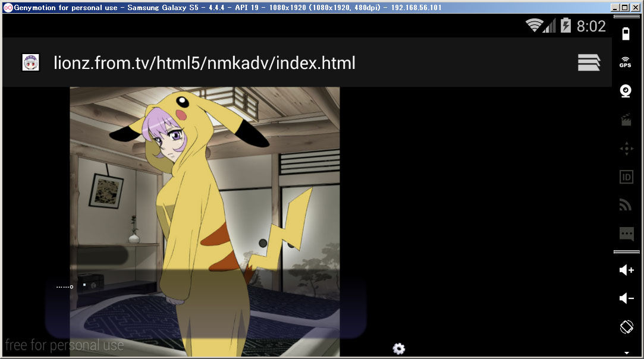Click the screen capture clapperboard icon
The image size is (644, 359).
click(626, 119)
